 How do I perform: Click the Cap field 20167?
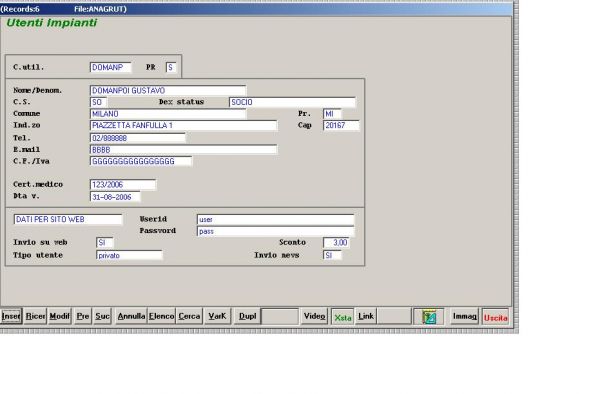tap(341, 125)
